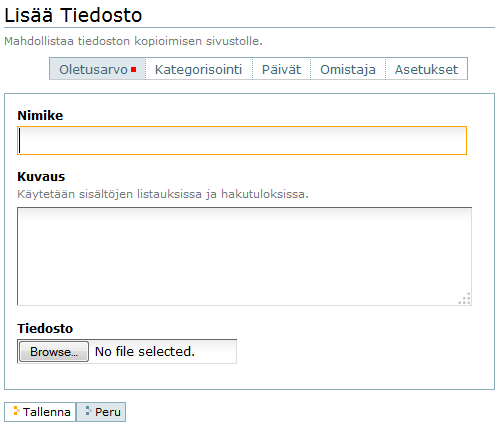Select the Päivät tab
499x425 pixels.
[282, 69]
